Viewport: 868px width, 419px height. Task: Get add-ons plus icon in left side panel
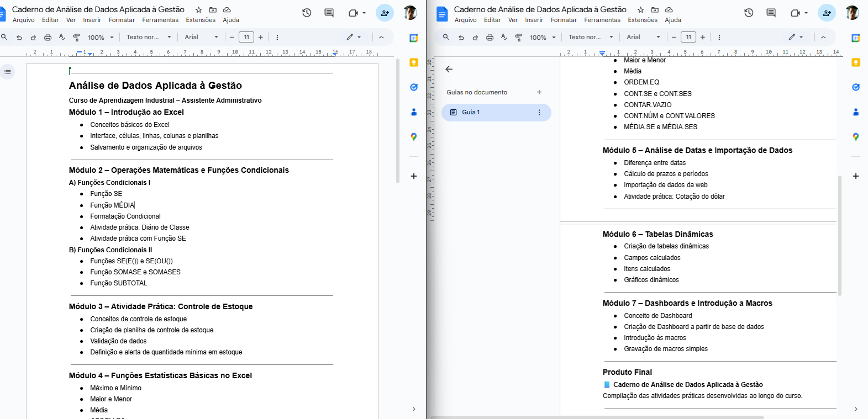[x=413, y=176]
